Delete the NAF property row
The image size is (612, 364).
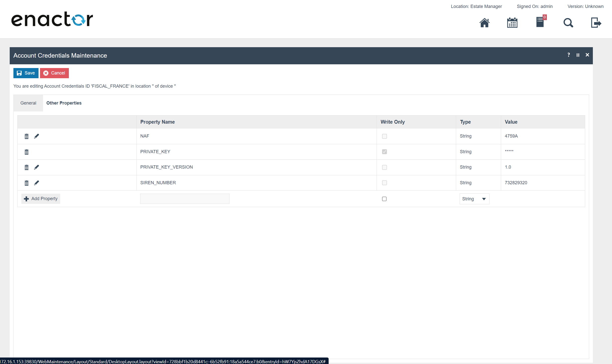27,136
